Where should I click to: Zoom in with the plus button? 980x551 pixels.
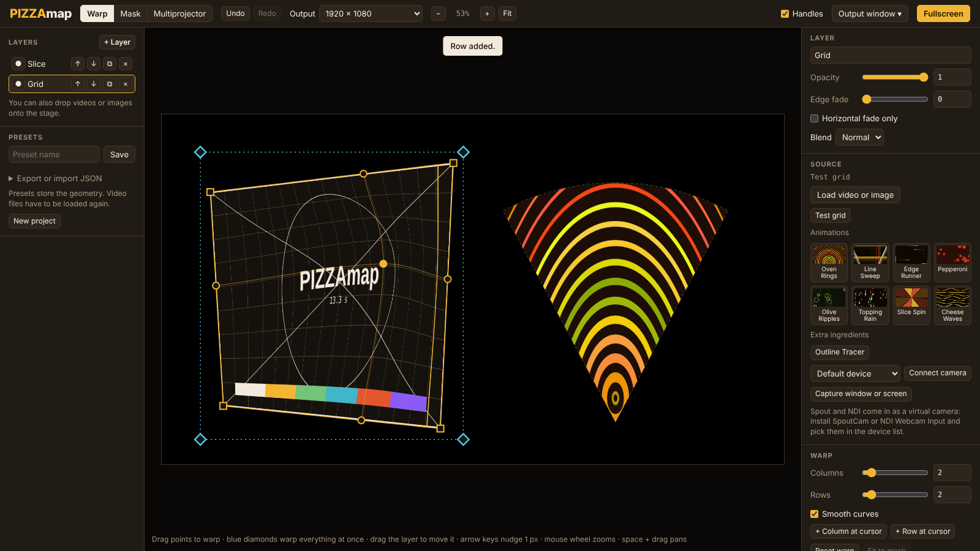pyautogui.click(x=488, y=13)
